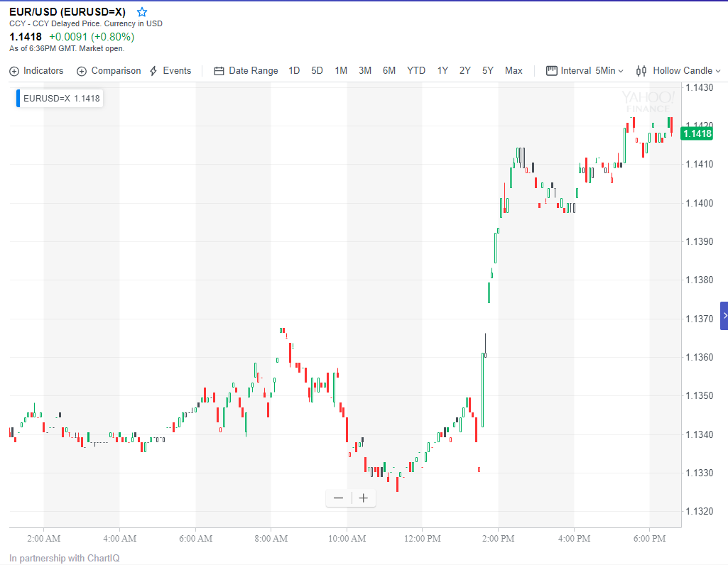Click the blue EURUSD=X color swatch
Screen dimensions: 728x565
pos(18,99)
